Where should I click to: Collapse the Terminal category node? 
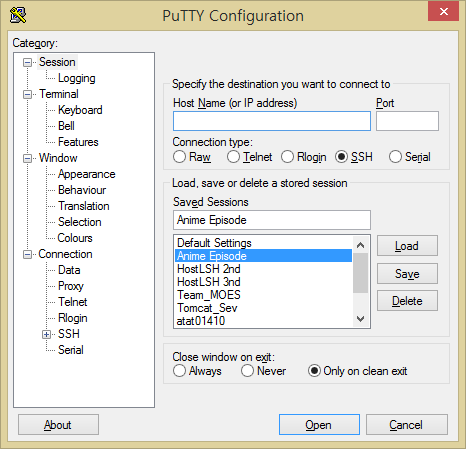coord(27,94)
